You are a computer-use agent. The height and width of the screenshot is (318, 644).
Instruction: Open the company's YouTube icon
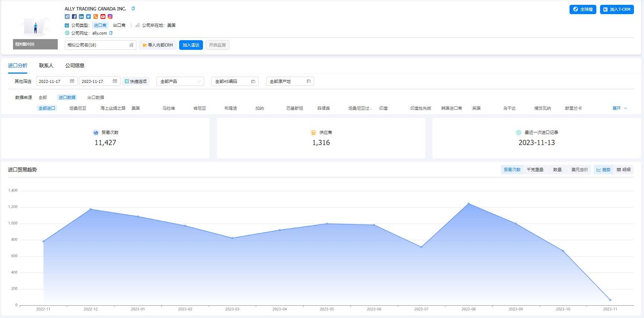pos(103,16)
